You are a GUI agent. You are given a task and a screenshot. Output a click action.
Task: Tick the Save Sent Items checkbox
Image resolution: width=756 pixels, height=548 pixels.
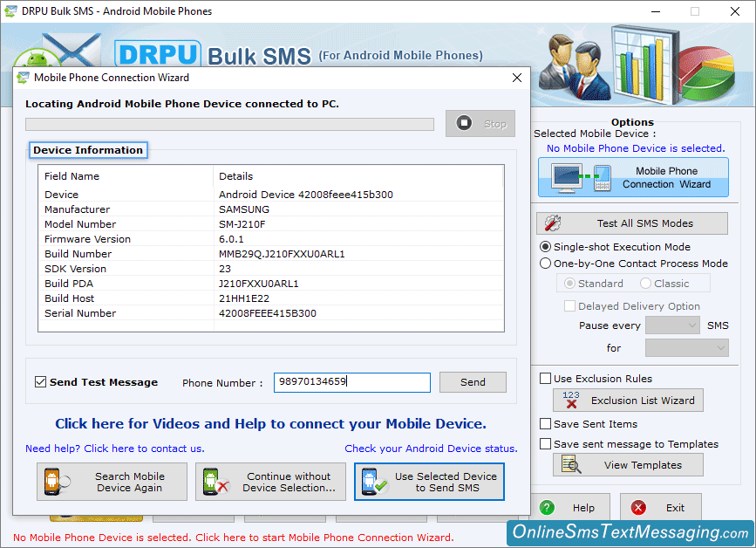coord(545,423)
